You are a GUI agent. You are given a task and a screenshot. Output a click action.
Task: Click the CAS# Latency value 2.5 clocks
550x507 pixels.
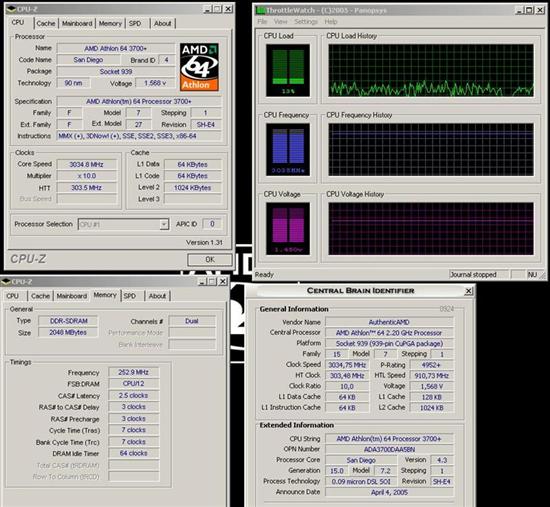[x=134, y=395]
